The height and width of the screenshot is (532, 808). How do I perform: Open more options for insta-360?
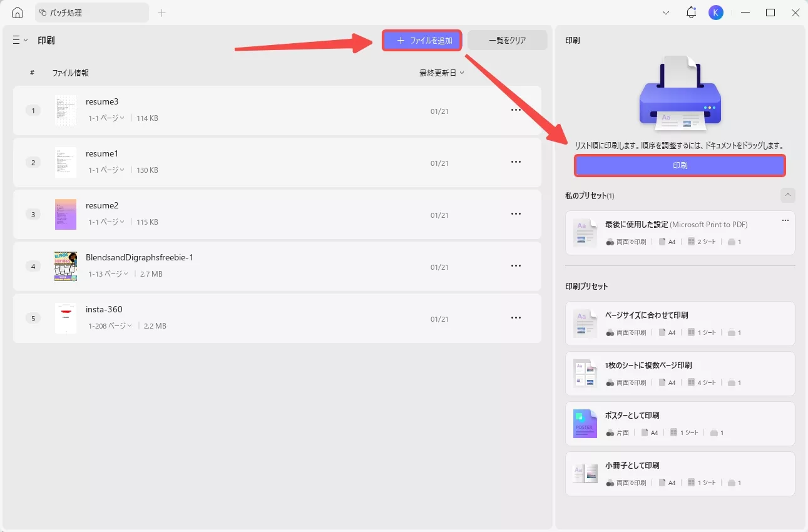516,318
